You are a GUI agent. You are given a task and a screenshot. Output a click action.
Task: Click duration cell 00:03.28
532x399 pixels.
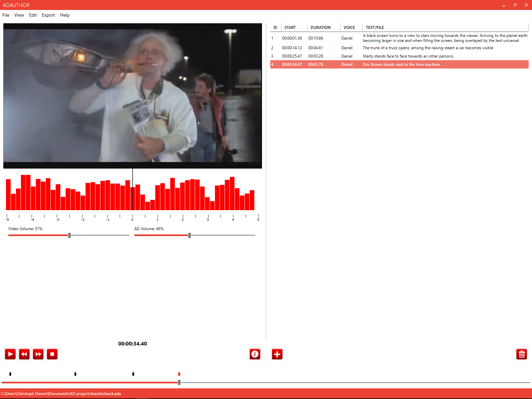[316, 56]
